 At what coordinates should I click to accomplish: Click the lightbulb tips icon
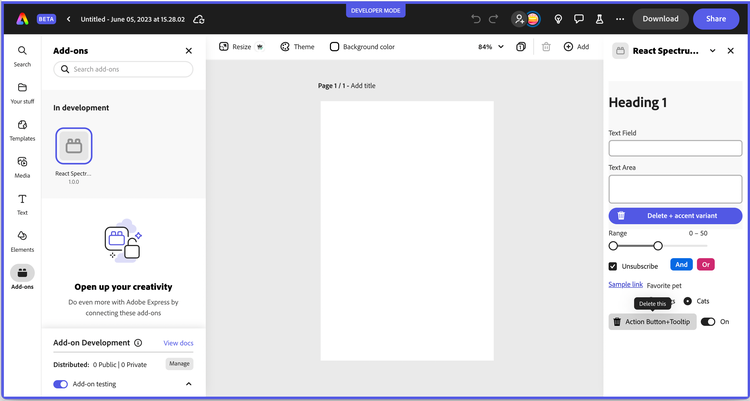click(558, 19)
